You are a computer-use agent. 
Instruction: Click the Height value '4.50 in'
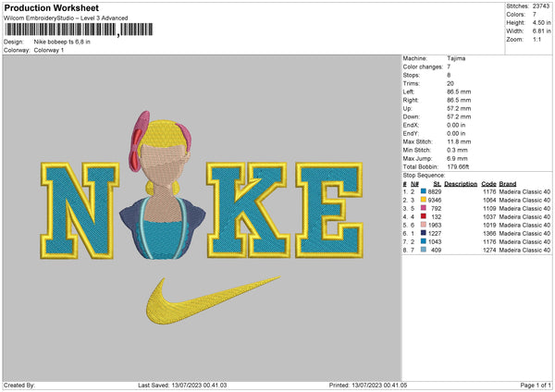[x=541, y=22]
